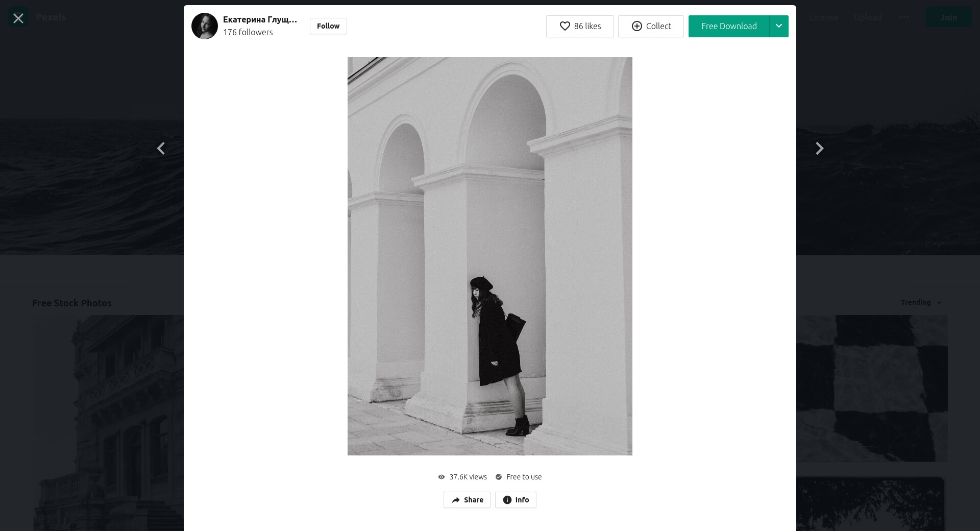Click the Free Download button
The height and width of the screenshot is (531, 980).
coord(729,26)
